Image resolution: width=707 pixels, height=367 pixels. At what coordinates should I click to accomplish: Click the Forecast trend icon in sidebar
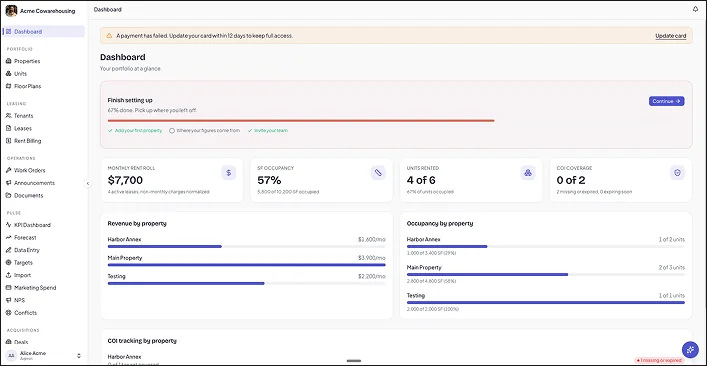(8, 237)
